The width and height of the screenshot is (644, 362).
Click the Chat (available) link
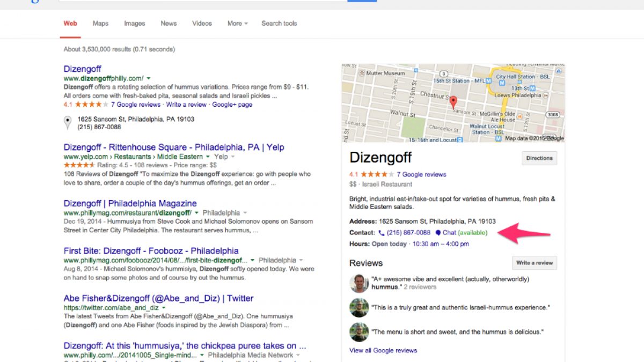tap(465, 233)
